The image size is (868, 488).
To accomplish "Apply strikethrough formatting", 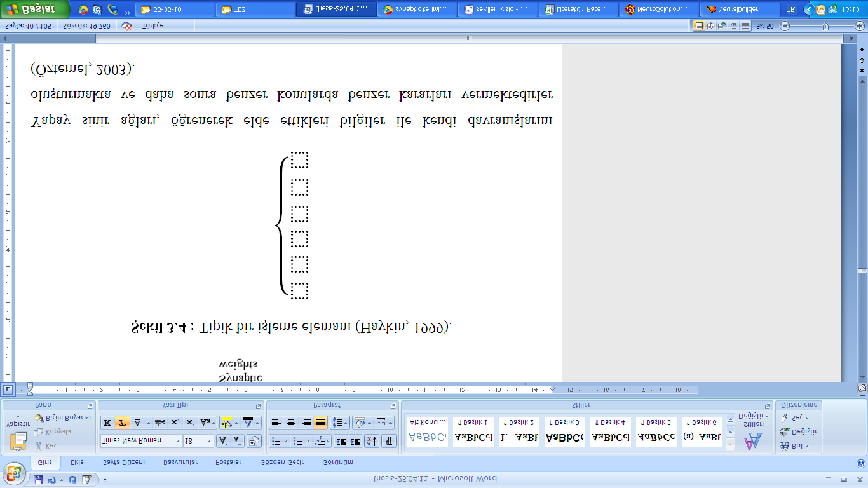I will [x=159, y=423].
